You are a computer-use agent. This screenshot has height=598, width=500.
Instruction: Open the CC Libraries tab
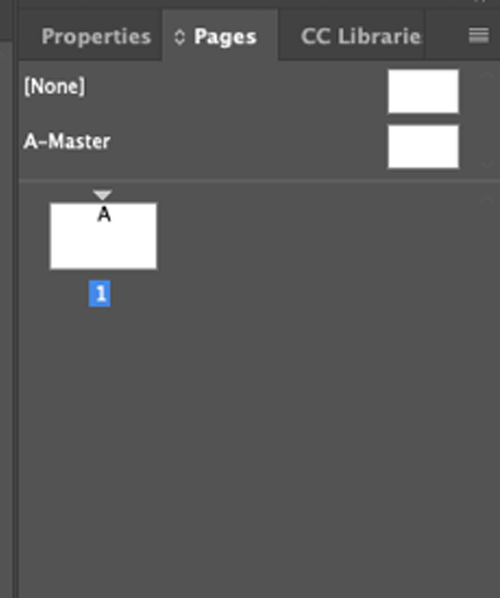coord(361,37)
